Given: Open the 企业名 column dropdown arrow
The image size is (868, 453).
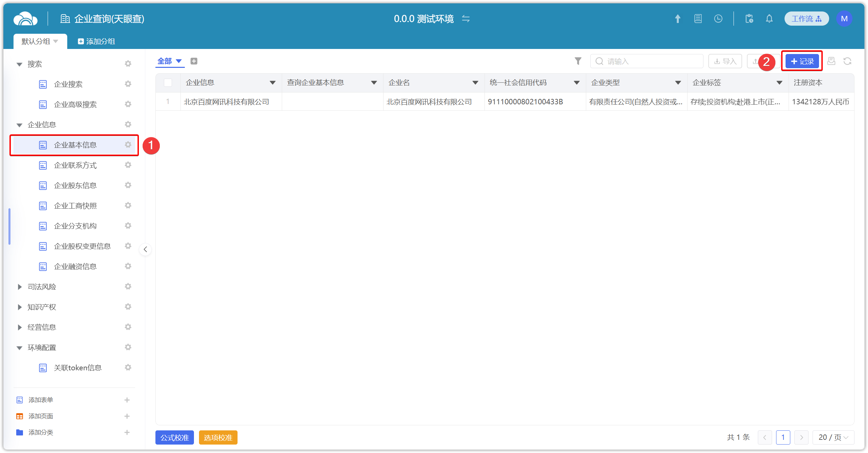Looking at the screenshot, I should point(475,83).
